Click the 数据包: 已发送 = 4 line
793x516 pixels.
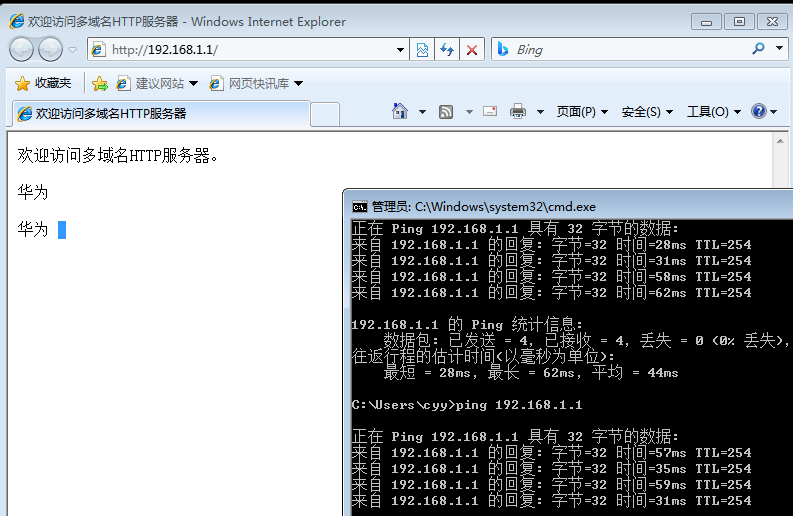(586, 340)
